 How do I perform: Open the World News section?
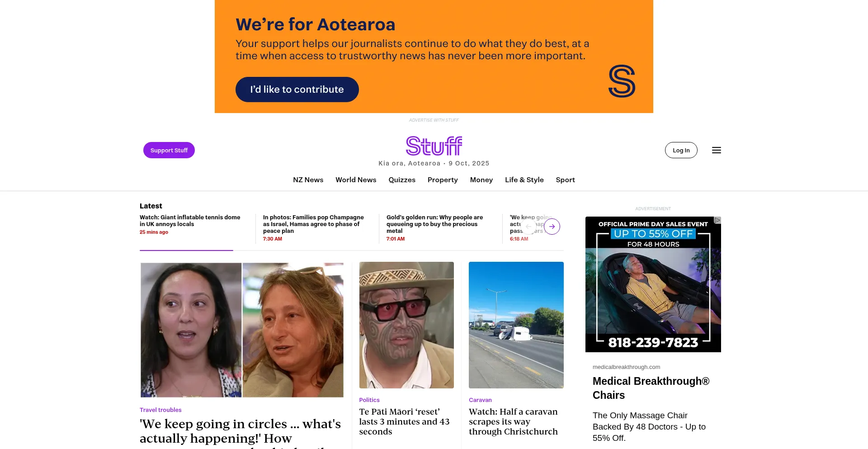pyautogui.click(x=356, y=180)
